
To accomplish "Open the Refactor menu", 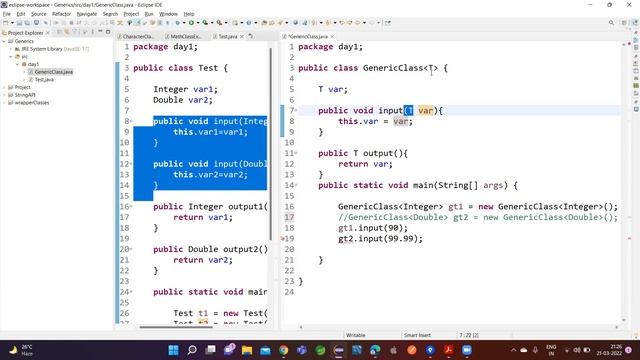I will (62, 14).
